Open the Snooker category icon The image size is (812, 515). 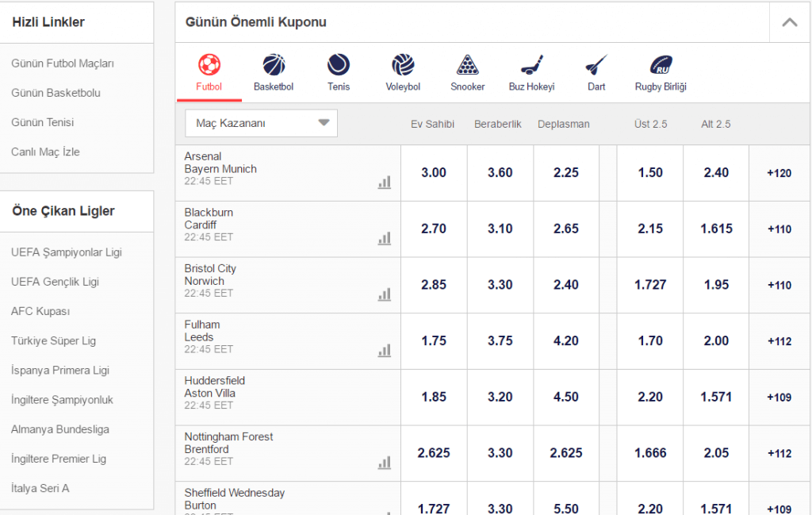(x=468, y=65)
